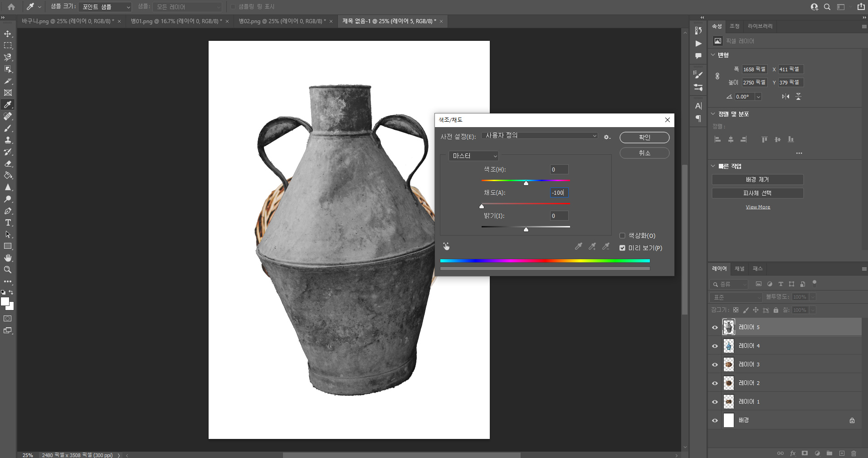This screenshot has width=868, height=458.
Task: Click the delete layer trash icon
Action: tap(854, 453)
